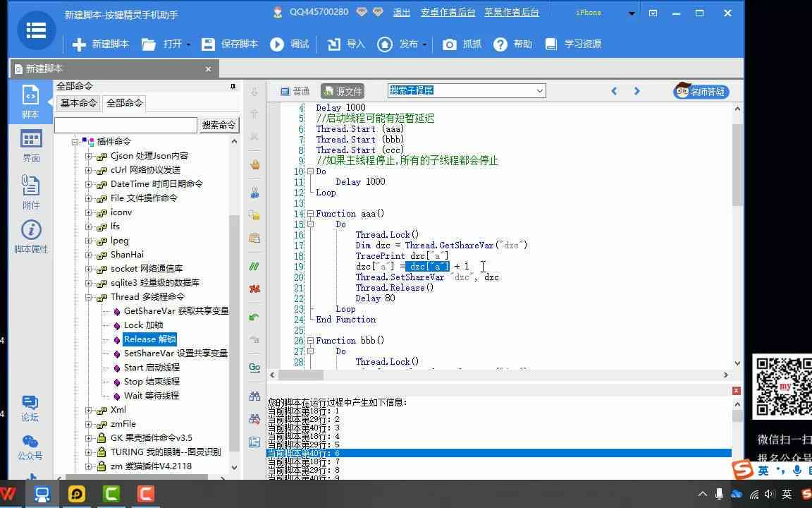Open 学习资源 learning resources
812x508 pixels.
(573, 44)
